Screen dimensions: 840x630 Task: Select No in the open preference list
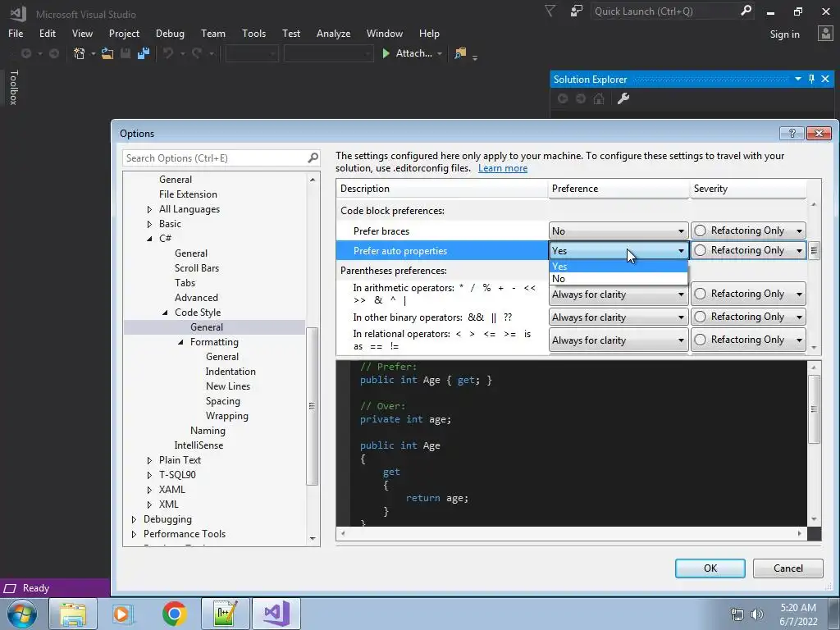(x=619, y=279)
